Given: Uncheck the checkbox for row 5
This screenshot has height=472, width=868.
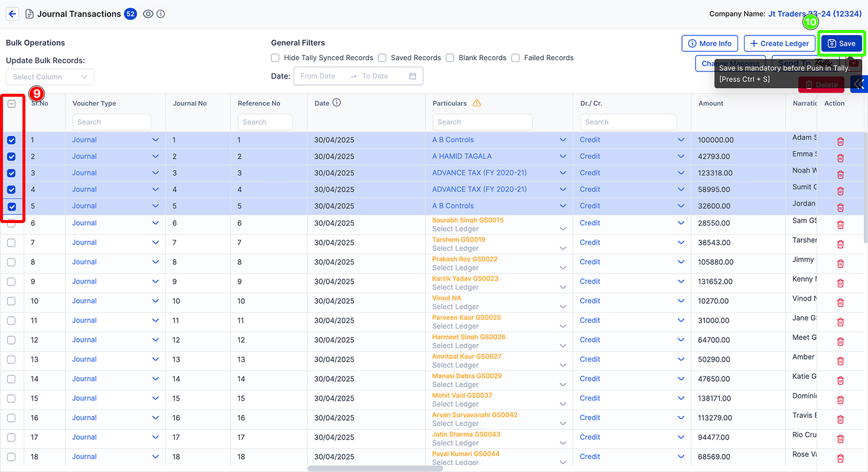Looking at the screenshot, I should click(11, 206).
